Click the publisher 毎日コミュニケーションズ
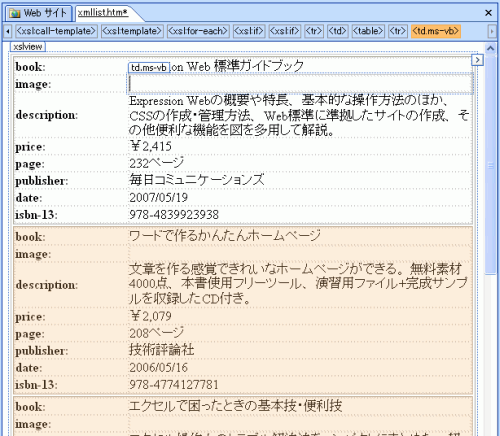The width and height of the screenshot is (500, 436). coord(197,180)
